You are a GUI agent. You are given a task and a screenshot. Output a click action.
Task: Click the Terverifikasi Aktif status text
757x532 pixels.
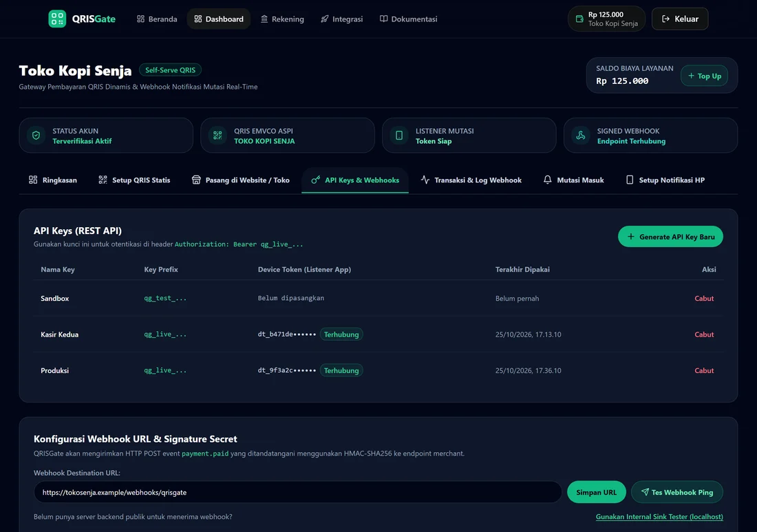click(82, 141)
